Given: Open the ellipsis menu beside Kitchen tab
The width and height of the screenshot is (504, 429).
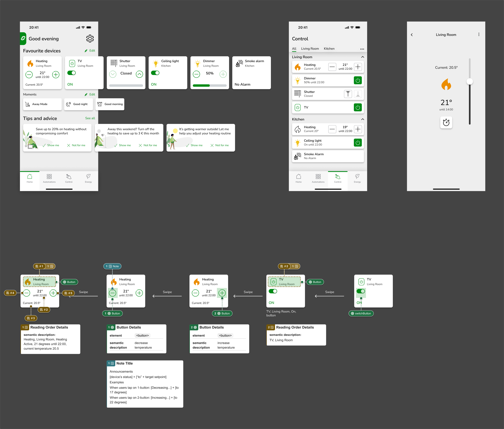Looking at the screenshot, I should [362, 49].
